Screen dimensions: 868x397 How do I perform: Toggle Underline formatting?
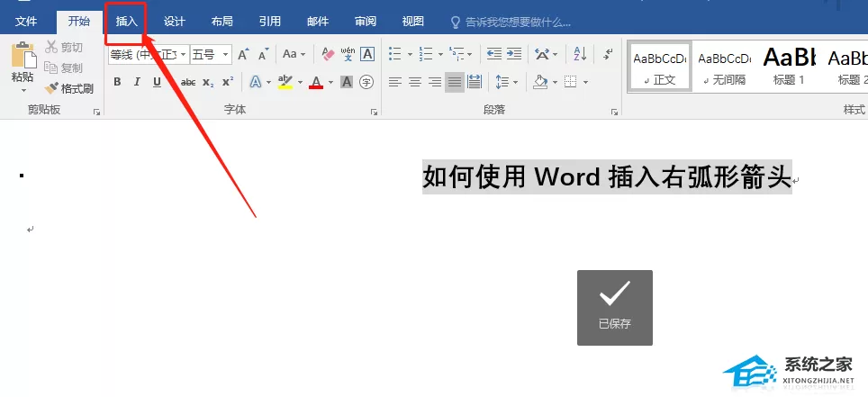[157, 83]
